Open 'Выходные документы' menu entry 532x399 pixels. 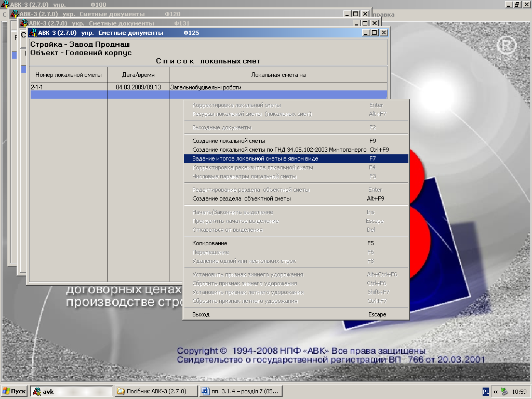pos(296,128)
